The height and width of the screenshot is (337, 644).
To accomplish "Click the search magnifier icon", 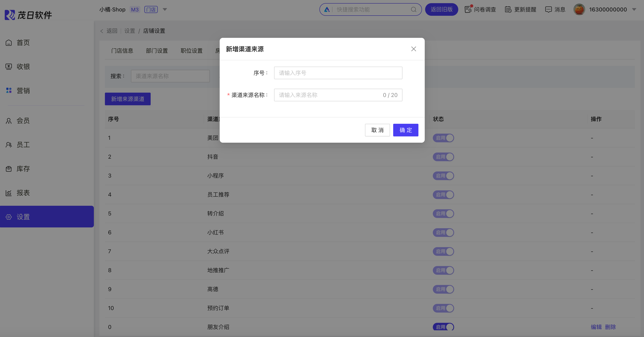I will point(413,9).
